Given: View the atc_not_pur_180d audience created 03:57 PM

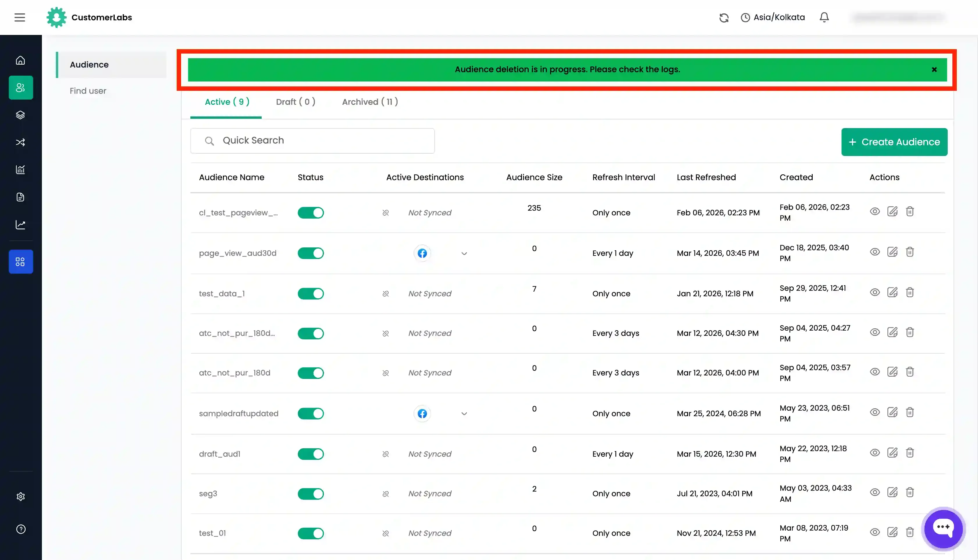Looking at the screenshot, I should point(875,371).
